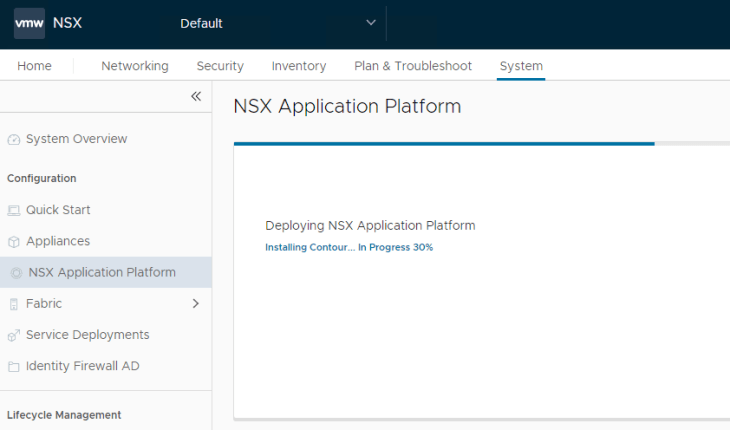Click the Fabric server icon
The image size is (730, 430).
tap(14, 304)
